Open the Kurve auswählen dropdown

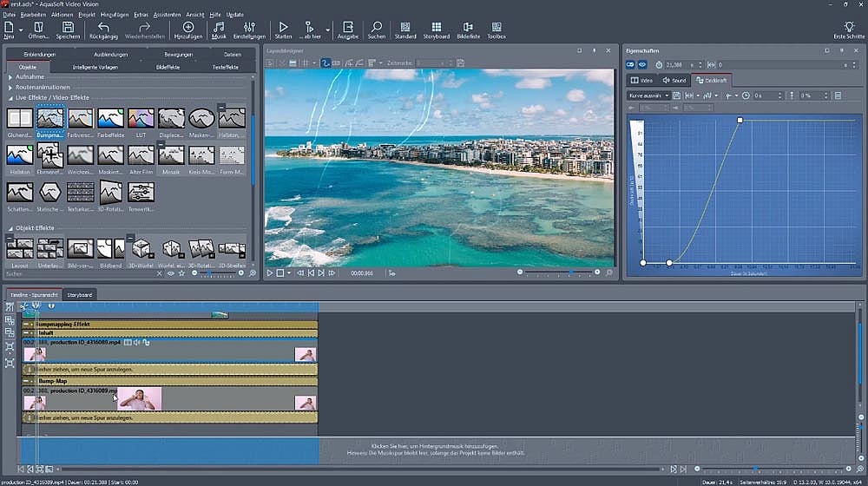pos(650,95)
